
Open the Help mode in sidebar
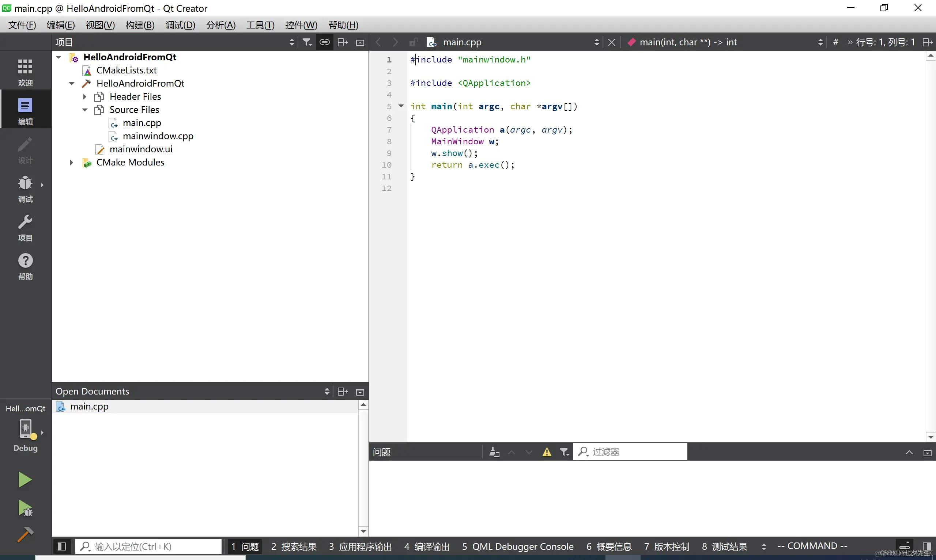(x=25, y=266)
